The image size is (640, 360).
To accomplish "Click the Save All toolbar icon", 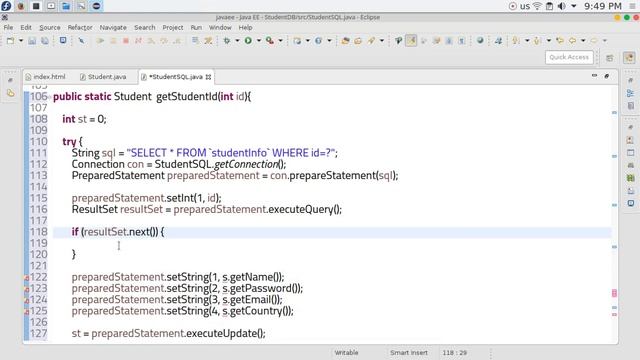I will [x=45, y=40].
